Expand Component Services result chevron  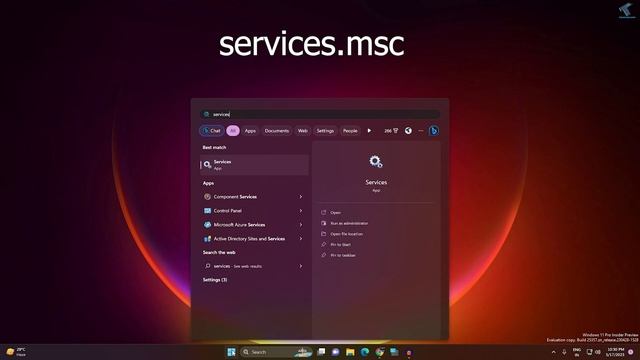[x=301, y=197]
